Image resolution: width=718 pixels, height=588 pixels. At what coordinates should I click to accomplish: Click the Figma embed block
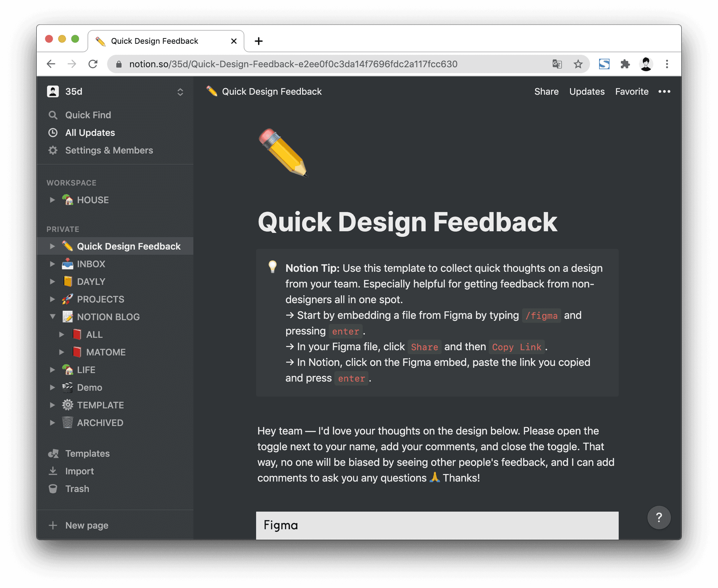[437, 525]
